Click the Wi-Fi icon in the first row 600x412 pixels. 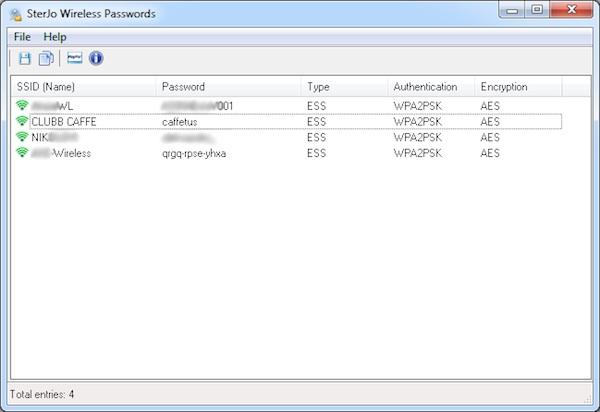pos(22,105)
